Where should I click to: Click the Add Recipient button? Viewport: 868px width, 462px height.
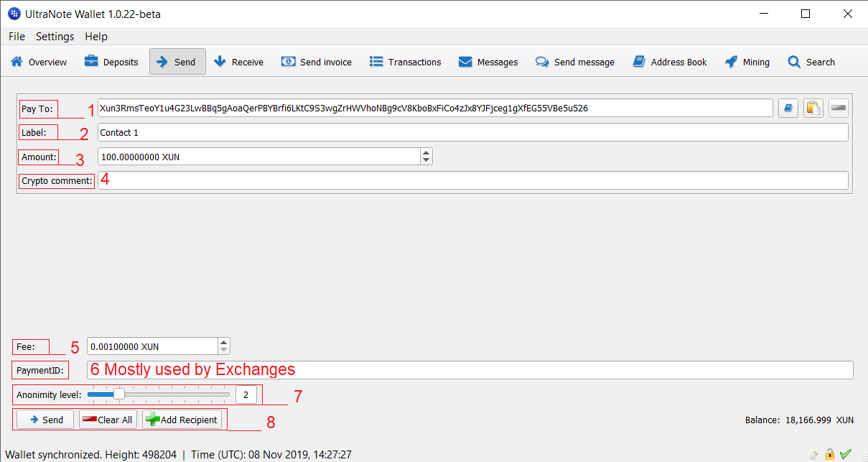(182, 420)
